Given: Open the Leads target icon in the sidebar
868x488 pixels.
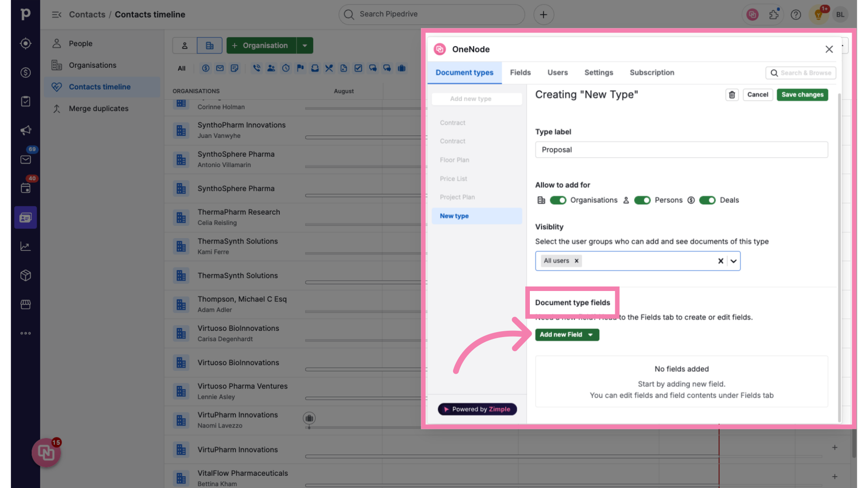Looking at the screenshot, I should (25, 43).
